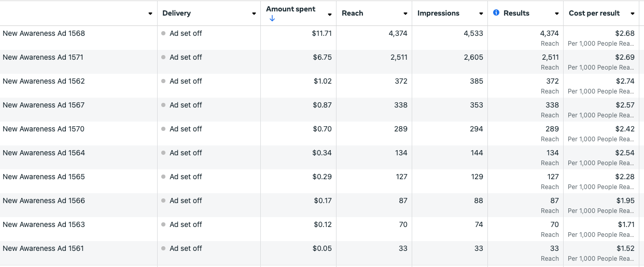The height and width of the screenshot is (267, 644).
Task: Open the Cost per result dropdown arrow
Action: pyautogui.click(x=633, y=14)
